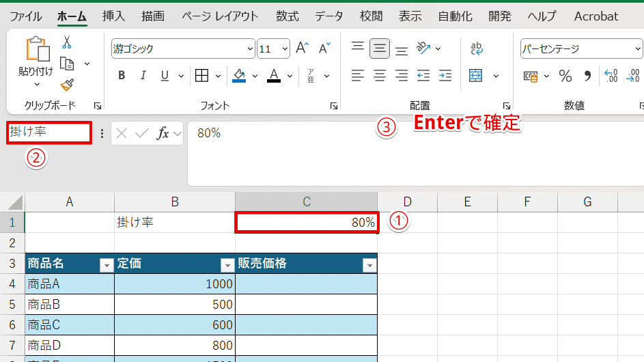Switch to the Acrobat tab
Image resolution: width=644 pixels, height=362 pixels.
[x=596, y=16]
